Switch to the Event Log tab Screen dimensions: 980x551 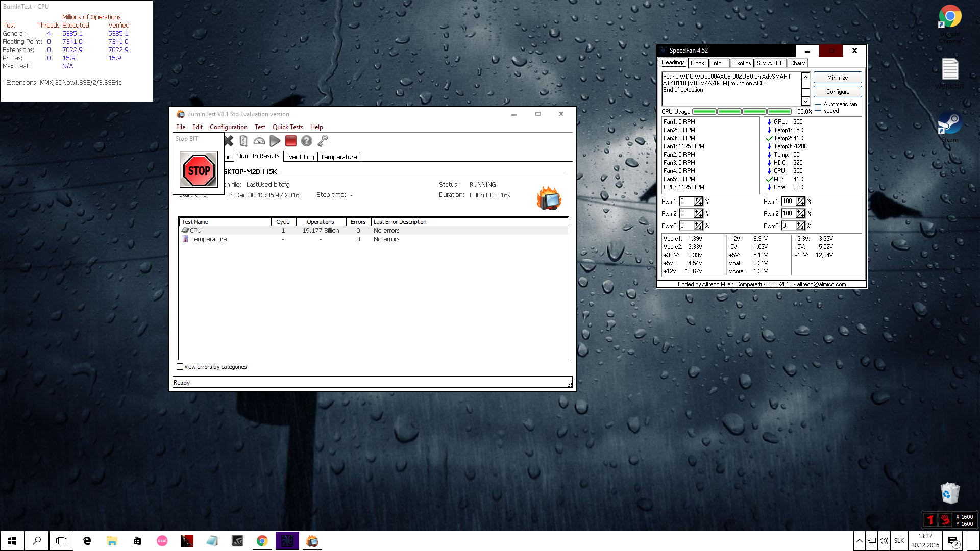(300, 157)
